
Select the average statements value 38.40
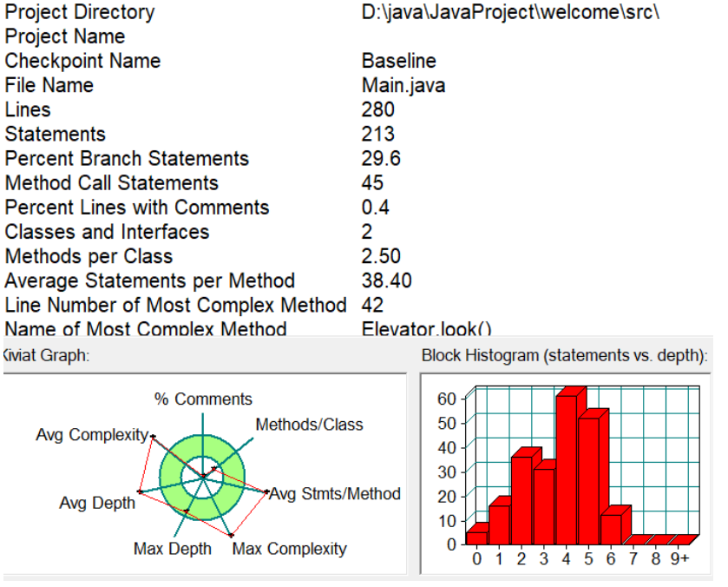(x=386, y=280)
